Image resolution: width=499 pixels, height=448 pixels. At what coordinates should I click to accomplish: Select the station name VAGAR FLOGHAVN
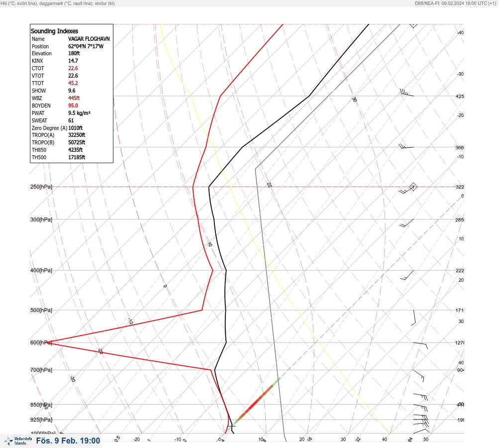pos(89,39)
